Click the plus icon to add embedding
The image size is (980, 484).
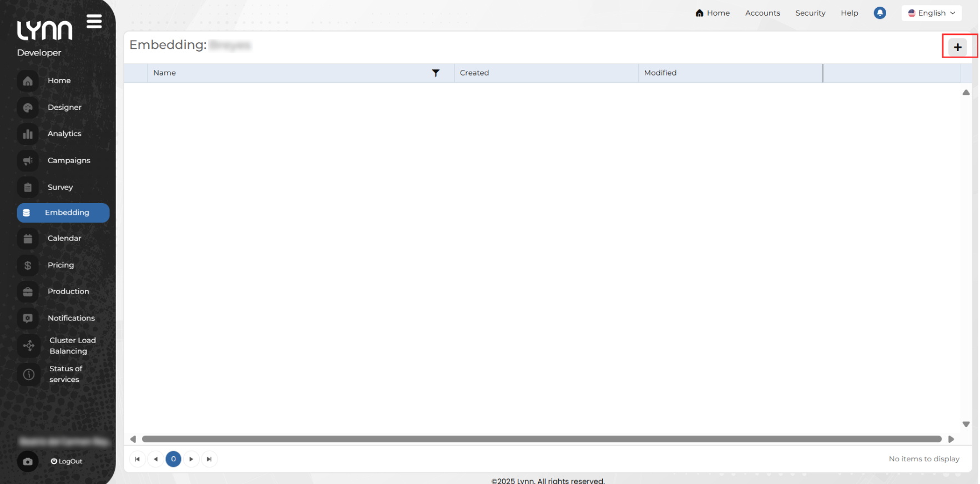click(x=958, y=47)
